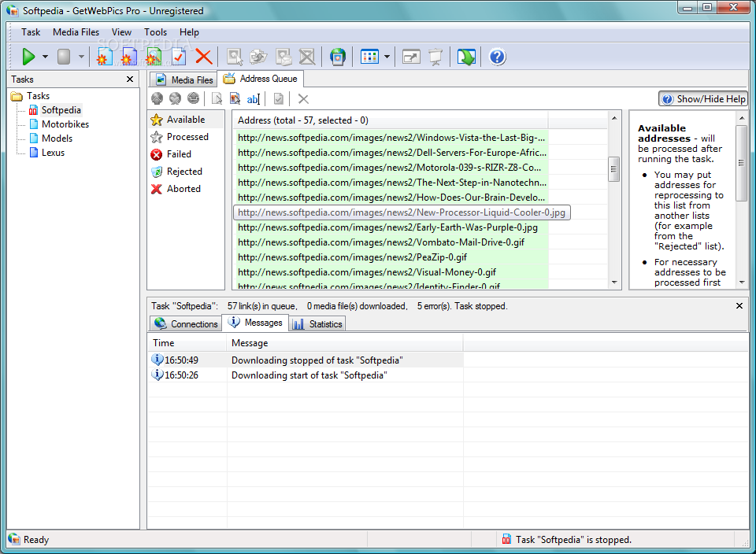Viewport: 756px width, 554px height.
Task: Select the PeaZip-0.gif address row
Action: click(391, 257)
